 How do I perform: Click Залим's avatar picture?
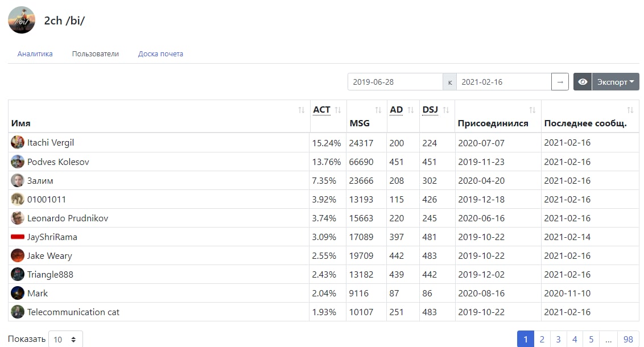(x=18, y=181)
